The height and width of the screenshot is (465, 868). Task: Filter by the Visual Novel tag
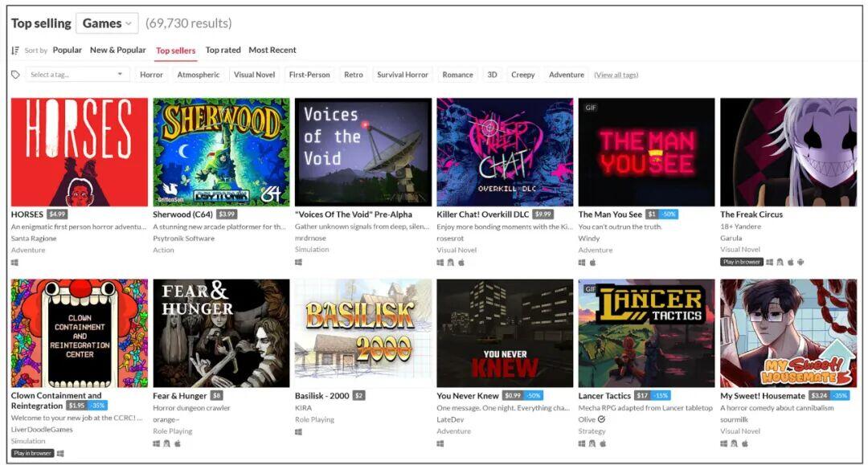(x=254, y=75)
